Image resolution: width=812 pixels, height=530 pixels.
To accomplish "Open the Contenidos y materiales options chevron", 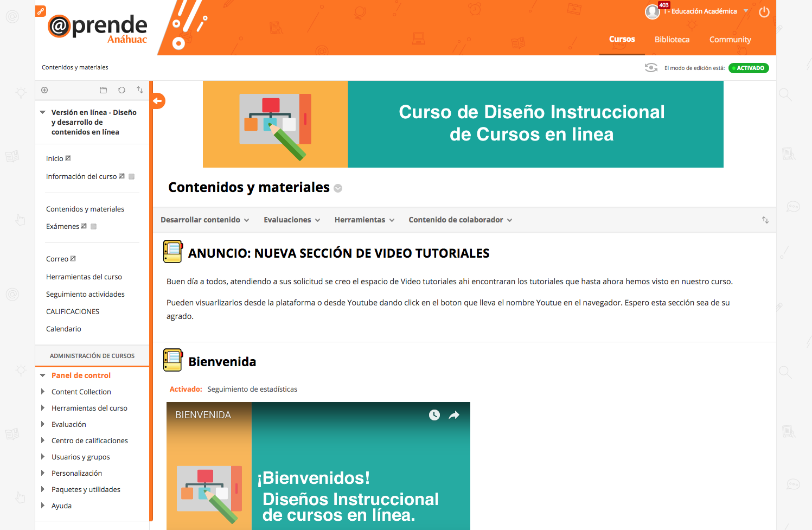I will click(x=338, y=188).
